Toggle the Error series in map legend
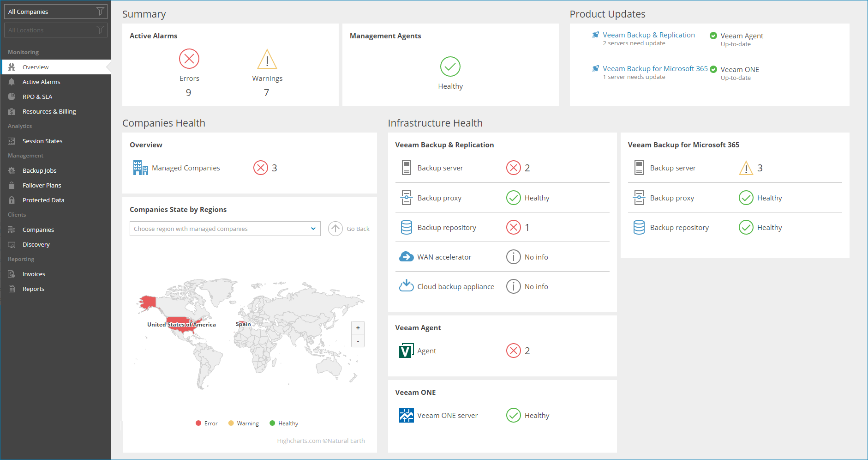This screenshot has height=460, width=868. point(206,424)
